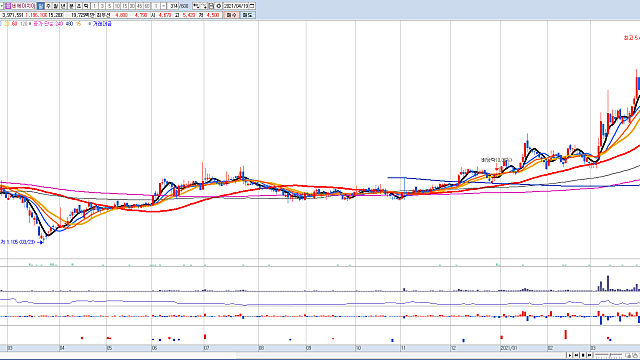Switch to the minute (분) chart period

click(x=71, y=6)
